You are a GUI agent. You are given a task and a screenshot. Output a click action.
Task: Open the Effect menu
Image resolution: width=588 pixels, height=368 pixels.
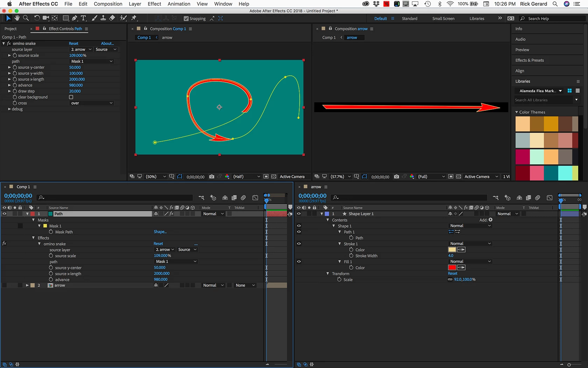coord(154,4)
